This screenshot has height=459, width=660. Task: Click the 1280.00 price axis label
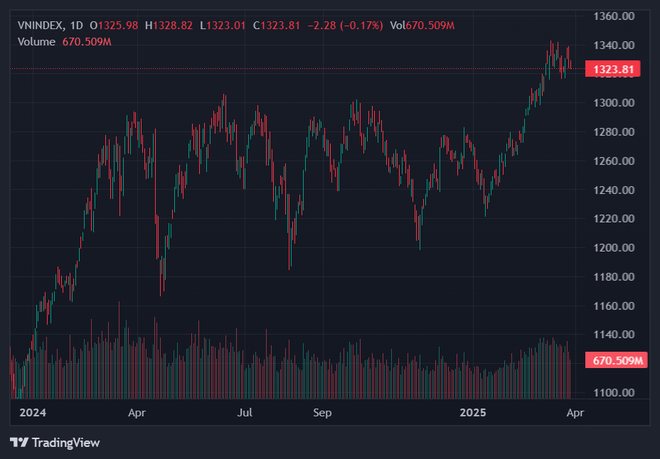coord(614,132)
